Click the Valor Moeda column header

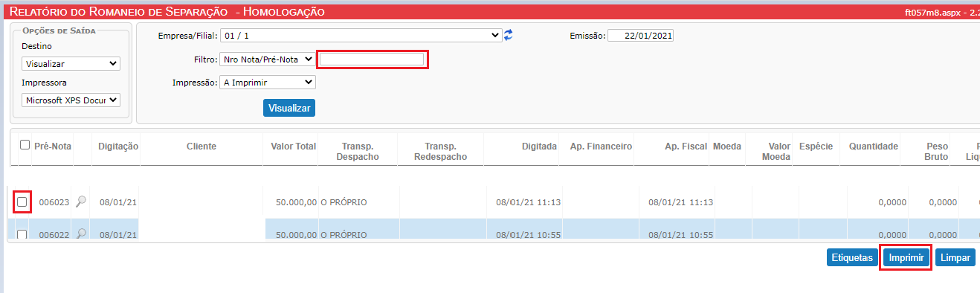(x=776, y=152)
